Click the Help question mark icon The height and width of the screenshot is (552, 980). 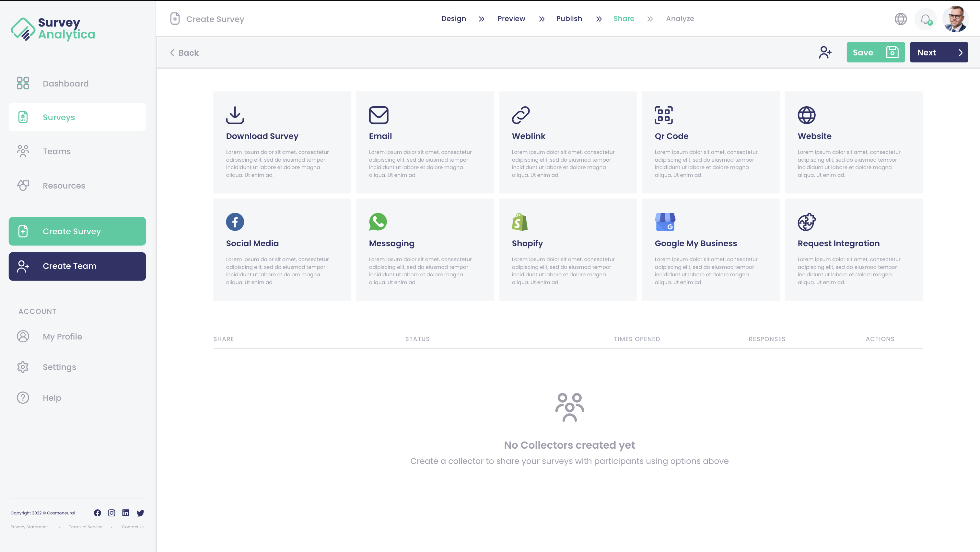click(x=23, y=398)
